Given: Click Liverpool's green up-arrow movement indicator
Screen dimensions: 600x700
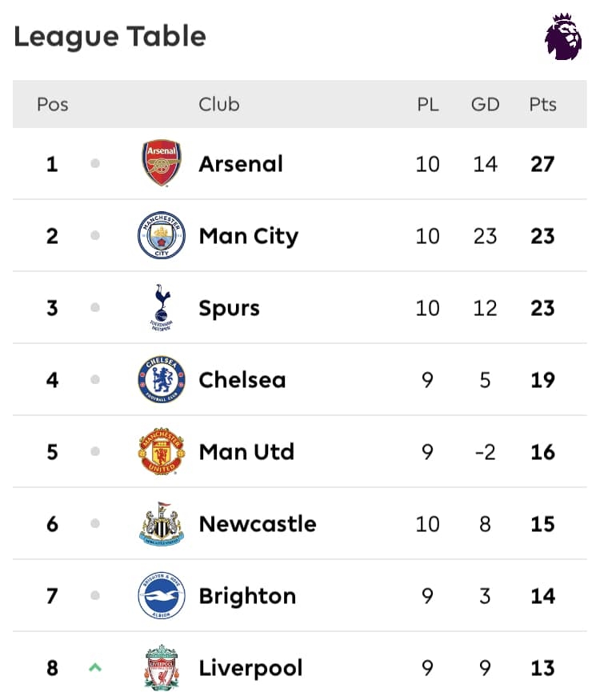Looking at the screenshot, I should [x=95, y=666].
